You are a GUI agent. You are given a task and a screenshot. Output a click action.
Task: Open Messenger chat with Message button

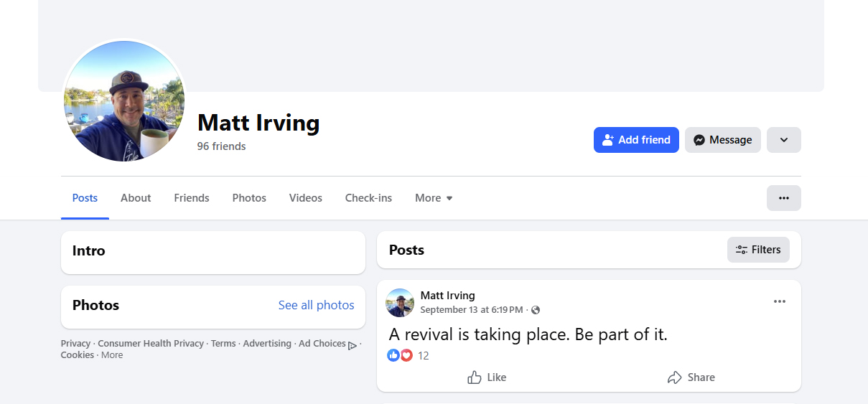722,140
